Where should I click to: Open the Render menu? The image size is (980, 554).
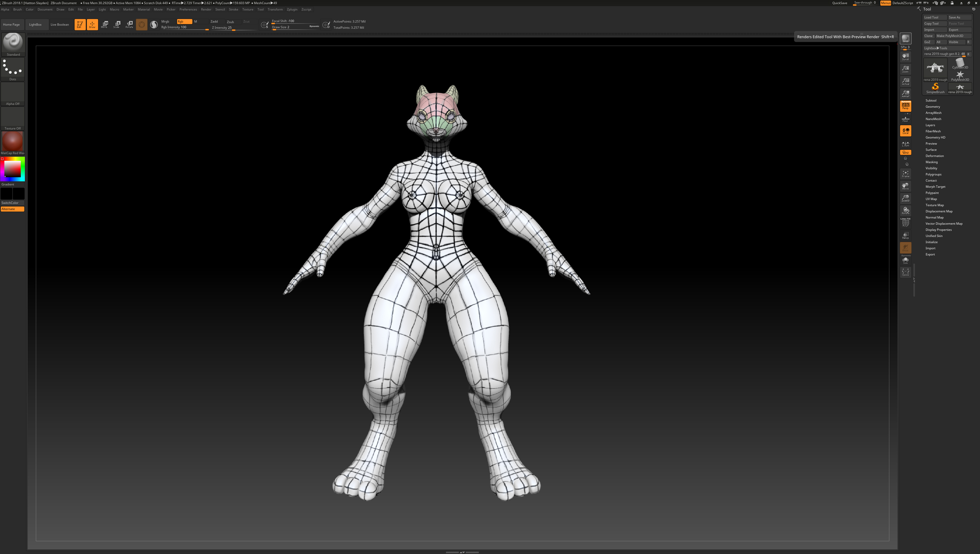[x=206, y=9]
